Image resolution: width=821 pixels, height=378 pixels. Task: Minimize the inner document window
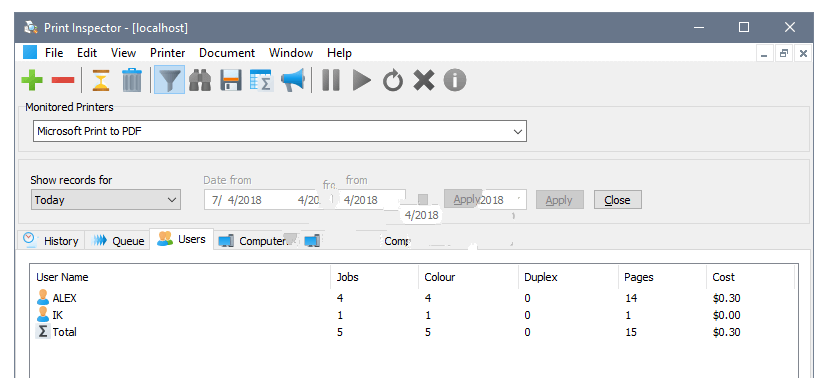click(x=764, y=53)
